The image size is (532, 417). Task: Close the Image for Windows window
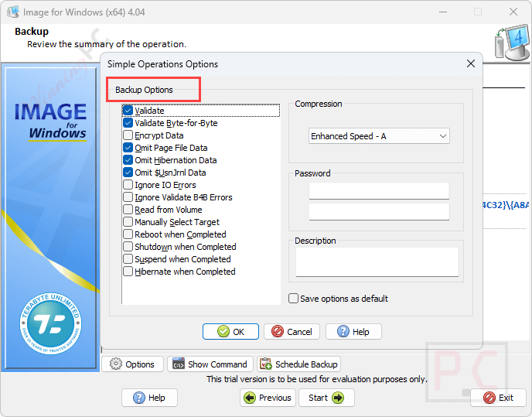(x=513, y=12)
